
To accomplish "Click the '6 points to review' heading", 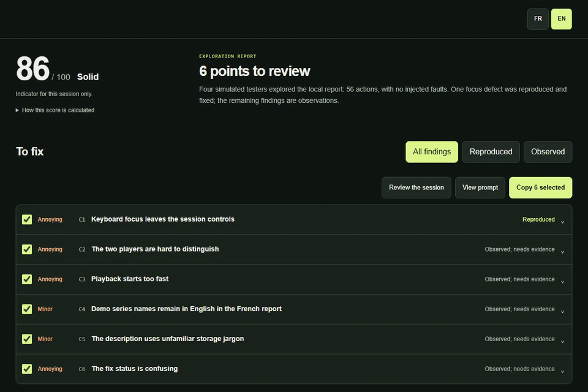I will pyautogui.click(x=255, y=71).
